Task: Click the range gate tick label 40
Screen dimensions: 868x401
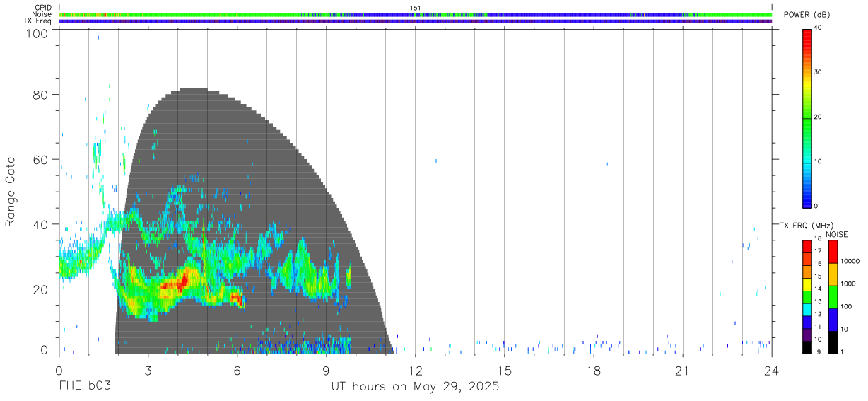Action: pyautogui.click(x=41, y=224)
